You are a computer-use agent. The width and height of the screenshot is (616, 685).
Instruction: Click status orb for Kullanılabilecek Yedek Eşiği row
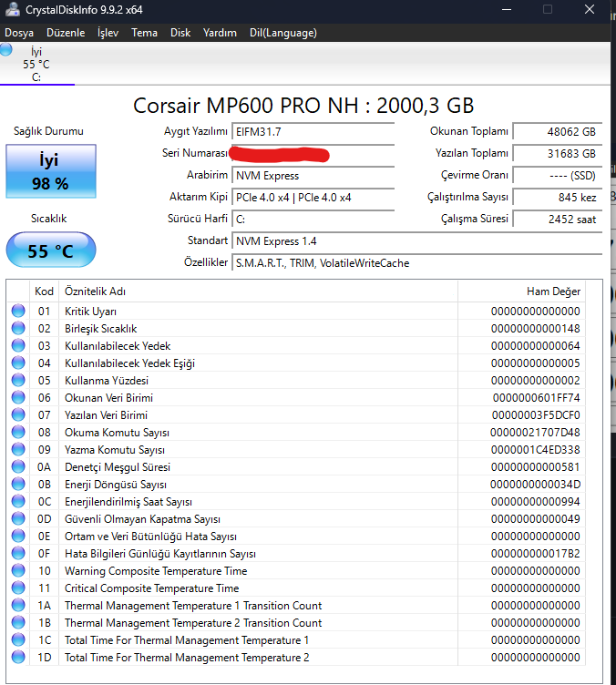[x=18, y=363]
